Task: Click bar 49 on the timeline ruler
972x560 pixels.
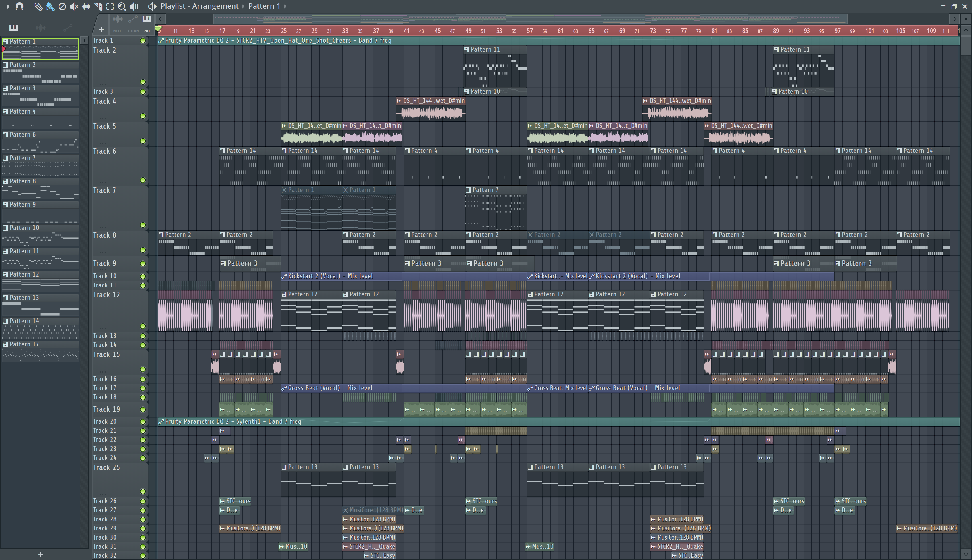Action: pyautogui.click(x=468, y=31)
